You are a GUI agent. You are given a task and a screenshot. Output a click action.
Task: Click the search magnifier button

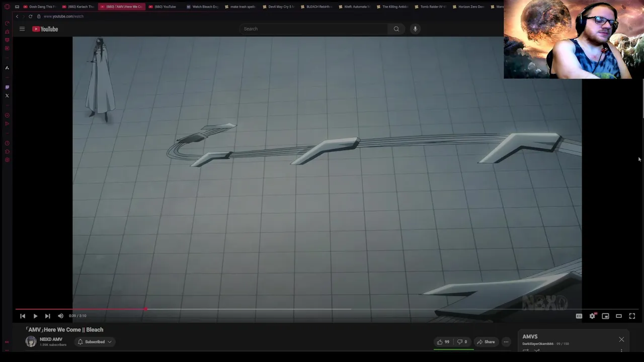tap(396, 29)
